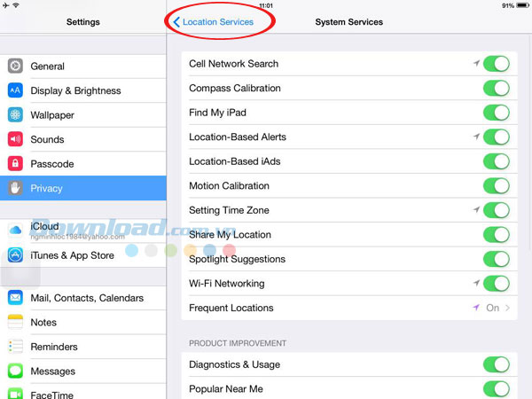This screenshot has width=532, height=399.
Task: Click the System Services title
Action: 348,22
